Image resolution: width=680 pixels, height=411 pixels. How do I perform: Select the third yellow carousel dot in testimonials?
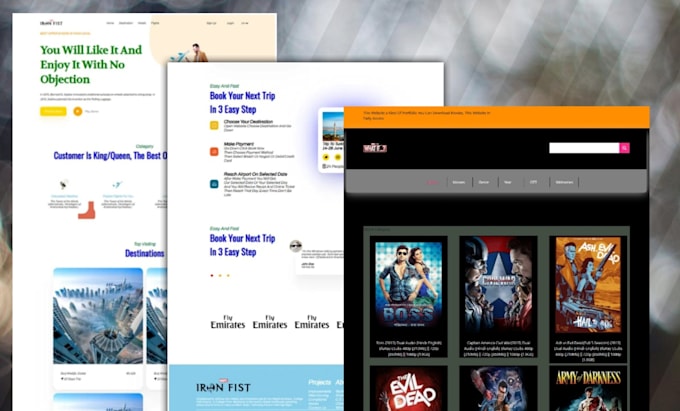tap(228, 275)
